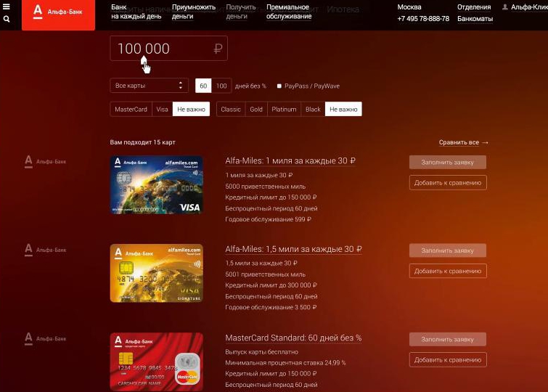Filter by Classic card level

click(231, 109)
